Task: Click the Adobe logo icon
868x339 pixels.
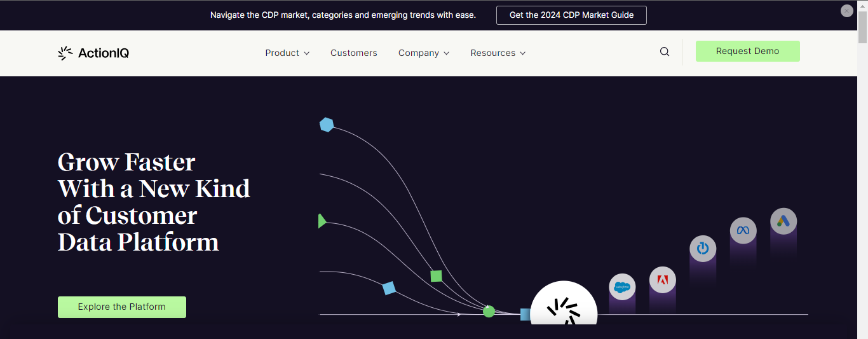Action: (x=663, y=280)
